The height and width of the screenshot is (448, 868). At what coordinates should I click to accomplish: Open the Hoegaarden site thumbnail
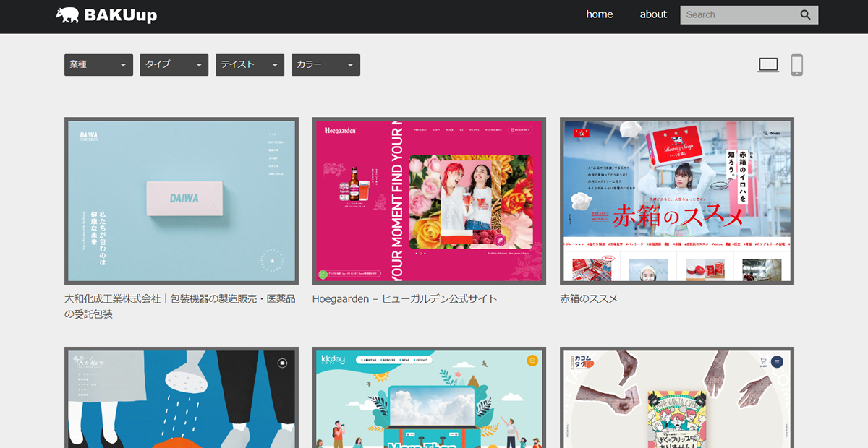(429, 201)
